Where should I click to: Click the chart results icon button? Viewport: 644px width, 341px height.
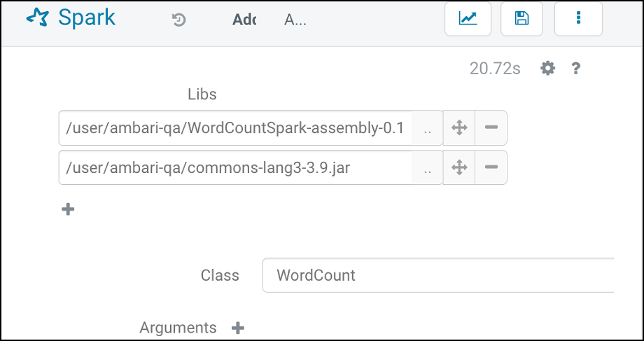[468, 19]
